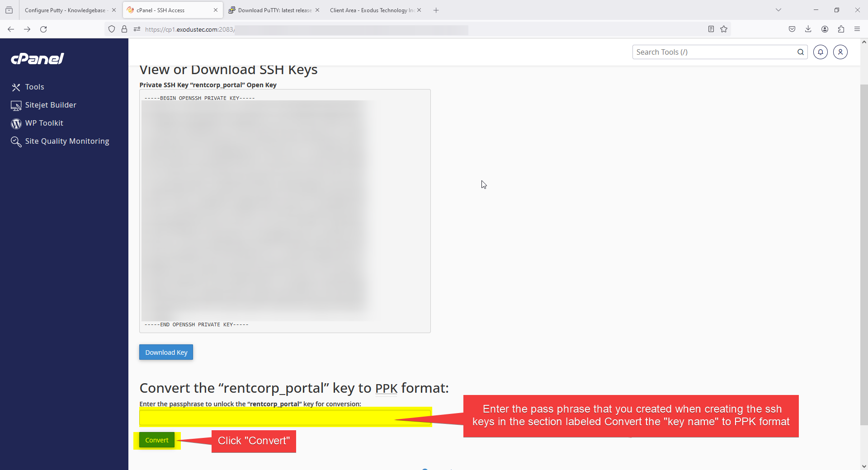
Task: Click the passphrase input field
Action: coord(285,418)
